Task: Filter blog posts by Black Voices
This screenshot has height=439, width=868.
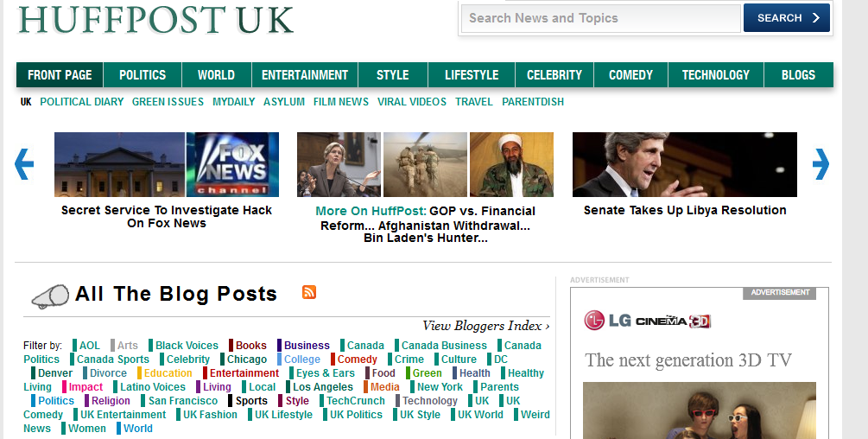Action: point(187,346)
